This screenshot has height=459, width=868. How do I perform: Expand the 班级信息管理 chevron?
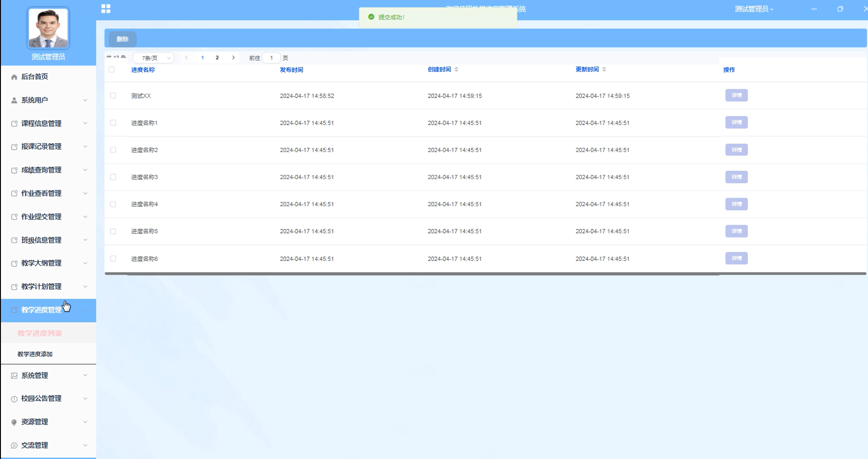point(85,240)
